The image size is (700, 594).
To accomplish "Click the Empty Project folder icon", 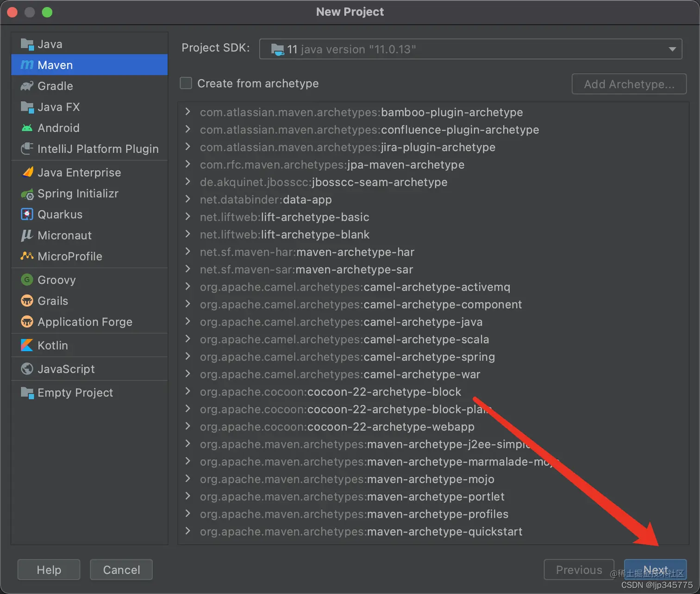I will 27,393.
